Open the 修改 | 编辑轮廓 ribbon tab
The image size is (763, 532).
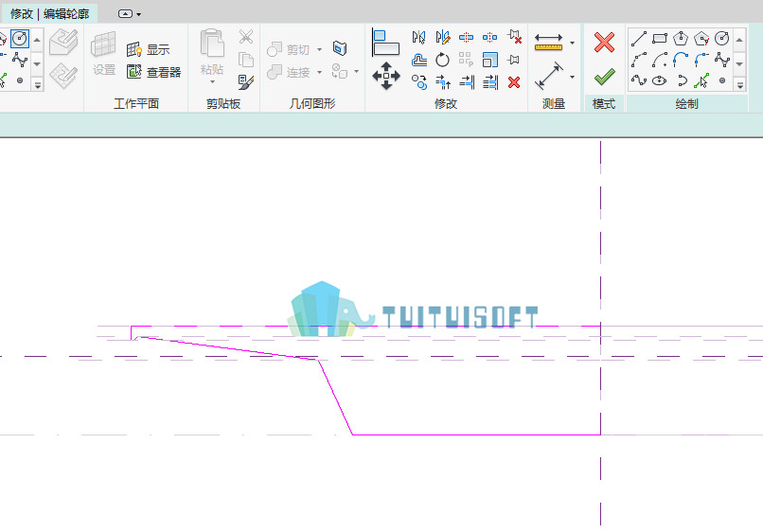pyautogui.click(x=49, y=13)
